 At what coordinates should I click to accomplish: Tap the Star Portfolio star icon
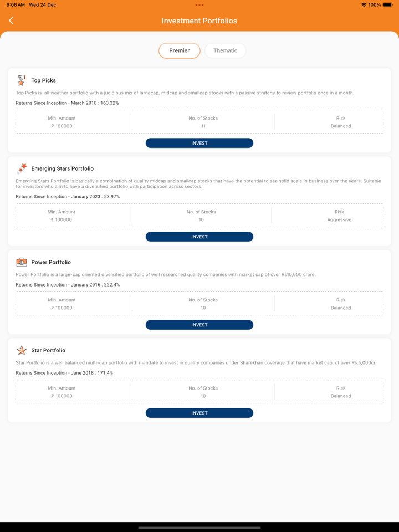22,350
